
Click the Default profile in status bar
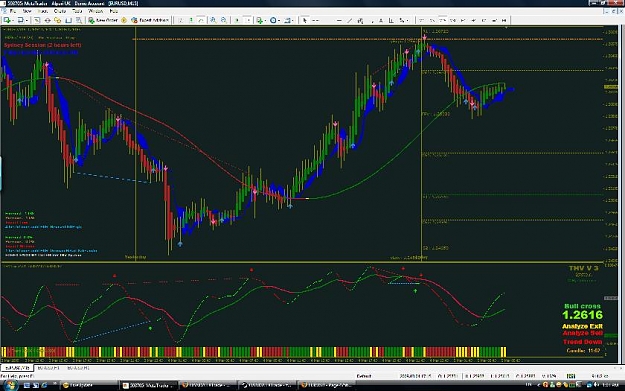tap(364, 376)
